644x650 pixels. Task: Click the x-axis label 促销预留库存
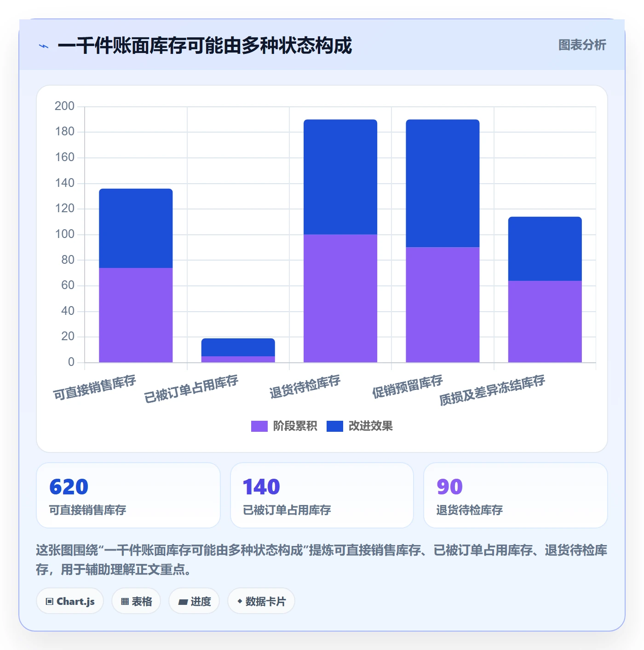pos(407,387)
